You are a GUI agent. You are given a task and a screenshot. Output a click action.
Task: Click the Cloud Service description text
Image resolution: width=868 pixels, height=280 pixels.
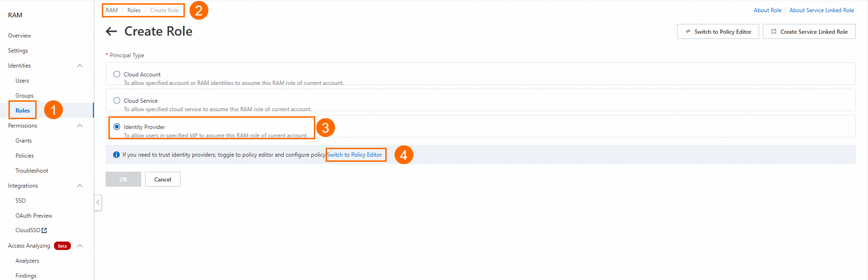pos(218,109)
